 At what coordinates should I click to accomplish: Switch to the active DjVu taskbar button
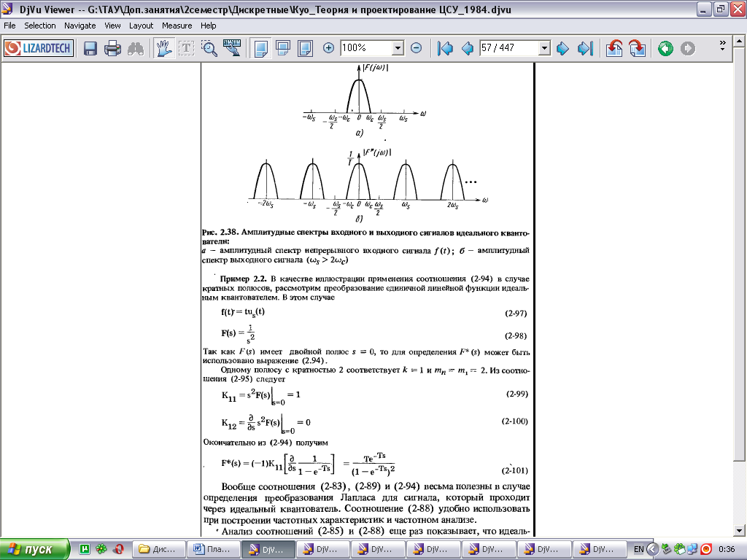268,550
